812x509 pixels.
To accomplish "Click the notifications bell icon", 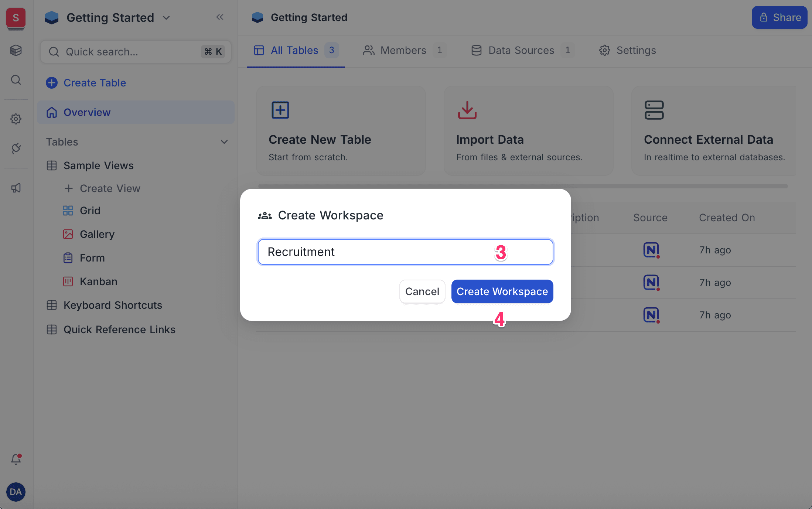I will [x=16, y=459].
